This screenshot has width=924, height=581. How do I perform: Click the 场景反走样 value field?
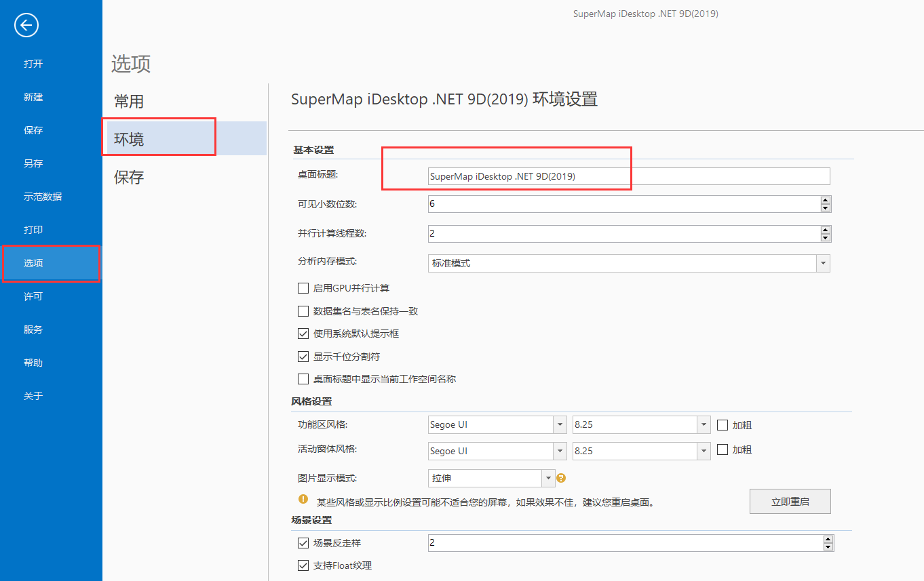tap(625, 543)
